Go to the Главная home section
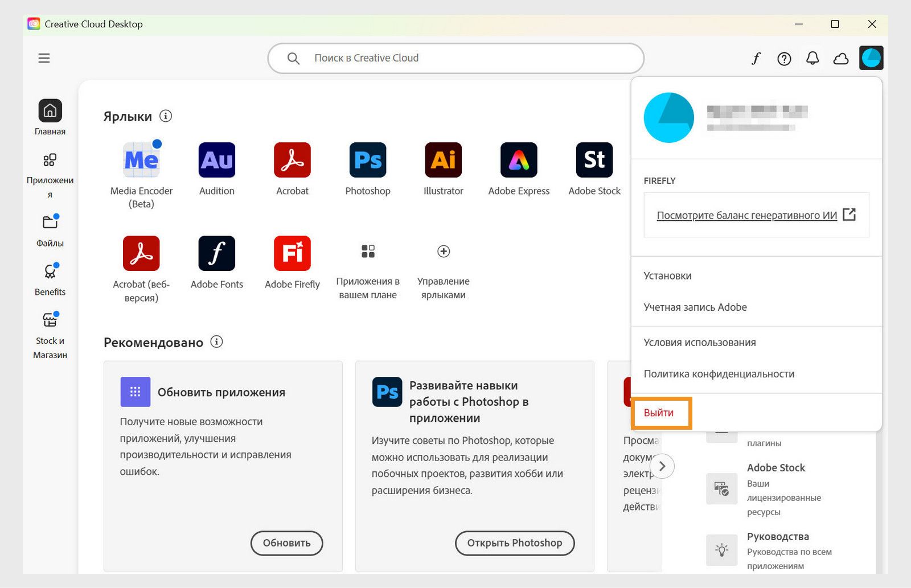The height and width of the screenshot is (588, 911). click(50, 117)
